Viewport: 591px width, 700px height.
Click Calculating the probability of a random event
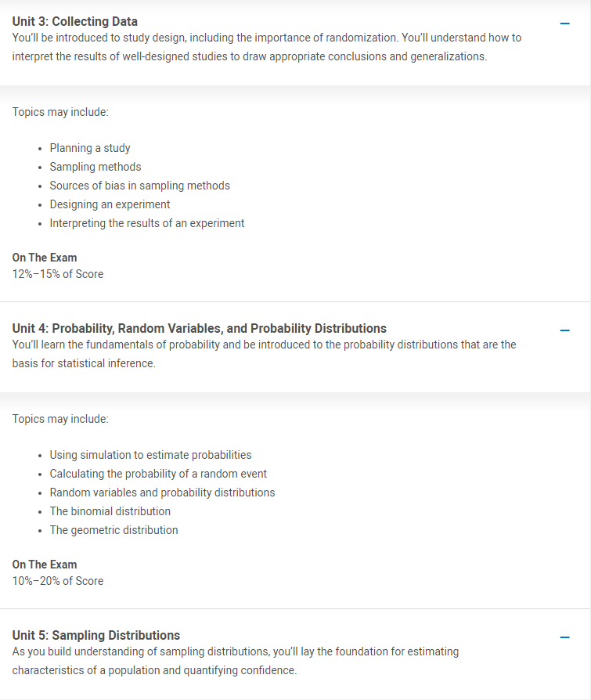pyautogui.click(x=158, y=474)
